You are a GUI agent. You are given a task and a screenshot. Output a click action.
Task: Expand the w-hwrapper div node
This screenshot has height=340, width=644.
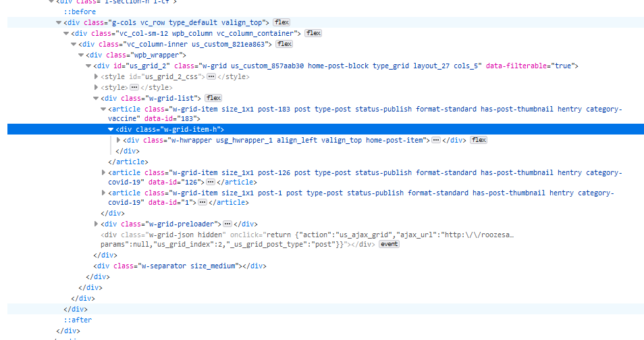click(119, 140)
